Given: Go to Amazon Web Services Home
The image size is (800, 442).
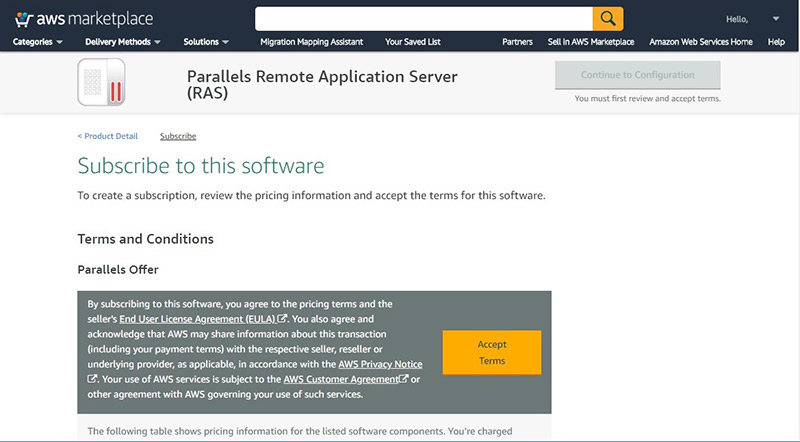Looking at the screenshot, I should pos(701,42).
